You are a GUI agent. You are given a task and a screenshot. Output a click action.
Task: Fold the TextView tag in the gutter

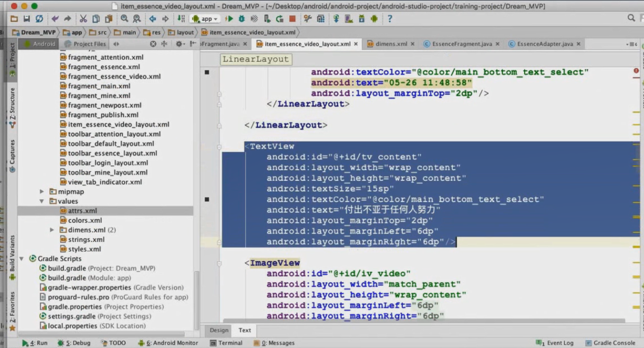tap(219, 147)
